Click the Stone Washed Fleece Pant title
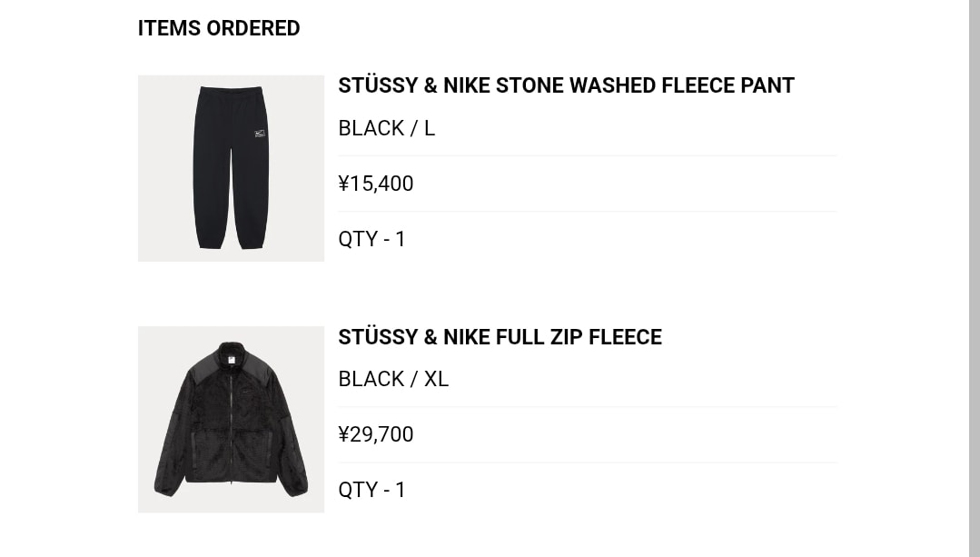The height and width of the screenshot is (557, 980). point(566,85)
